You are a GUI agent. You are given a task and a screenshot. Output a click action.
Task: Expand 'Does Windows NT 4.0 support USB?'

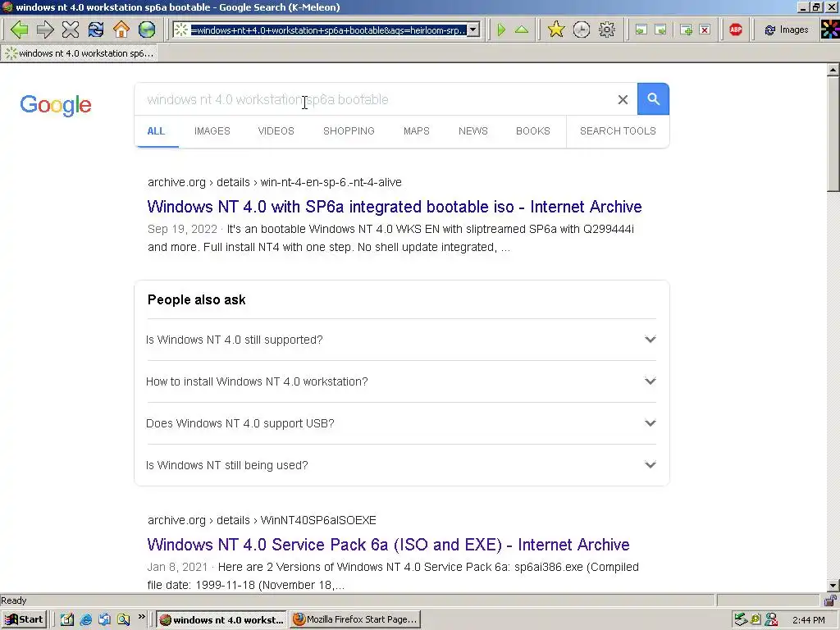(400, 423)
